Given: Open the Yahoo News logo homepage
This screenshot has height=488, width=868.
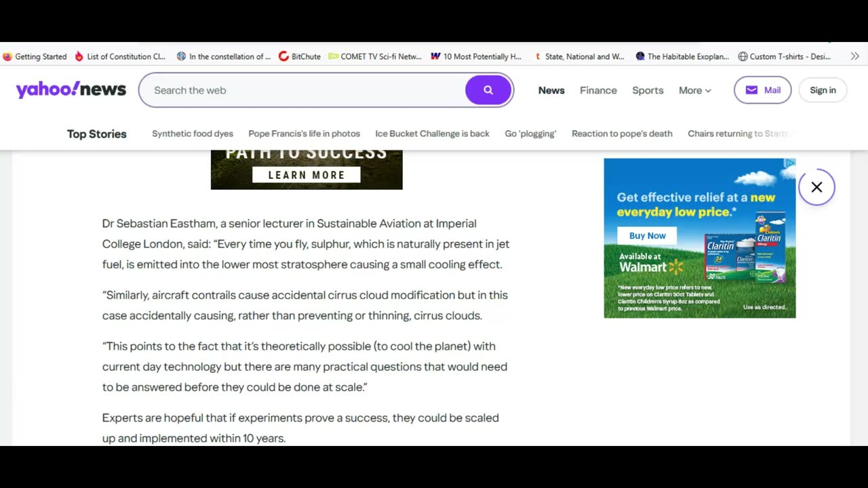Looking at the screenshot, I should 71,89.
